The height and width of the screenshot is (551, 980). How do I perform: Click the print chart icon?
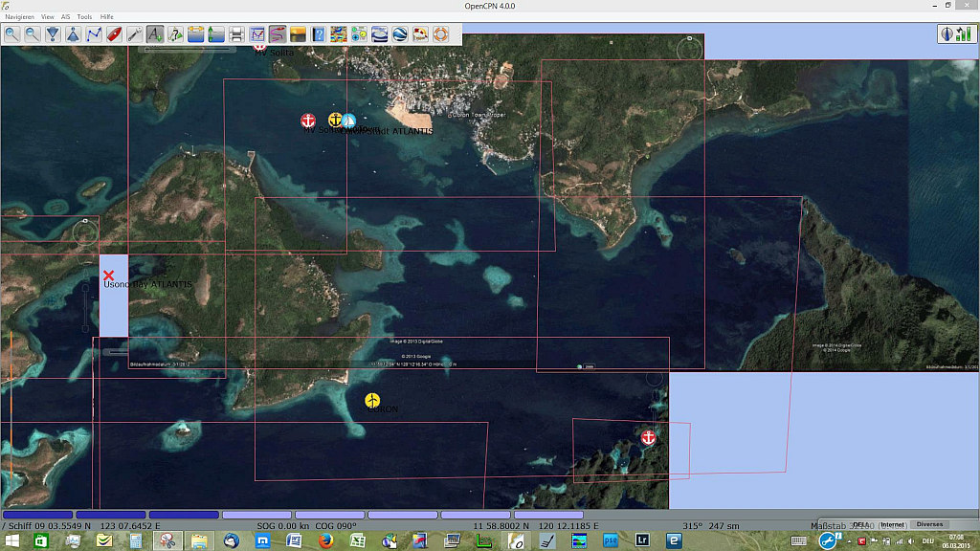coord(236,34)
